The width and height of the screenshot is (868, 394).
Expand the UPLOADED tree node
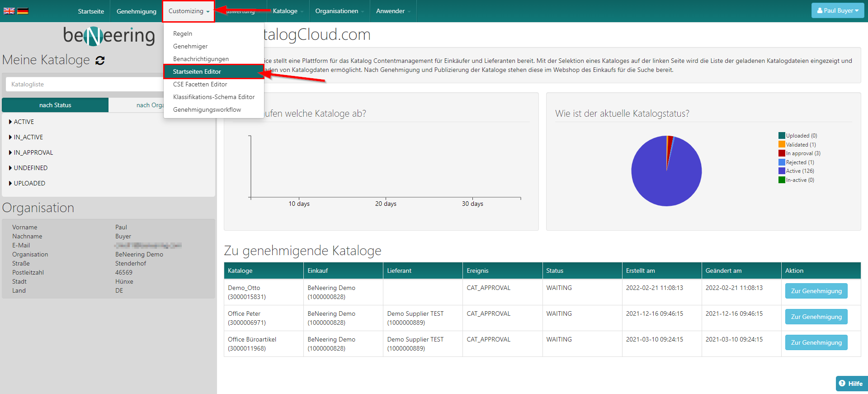coord(10,183)
